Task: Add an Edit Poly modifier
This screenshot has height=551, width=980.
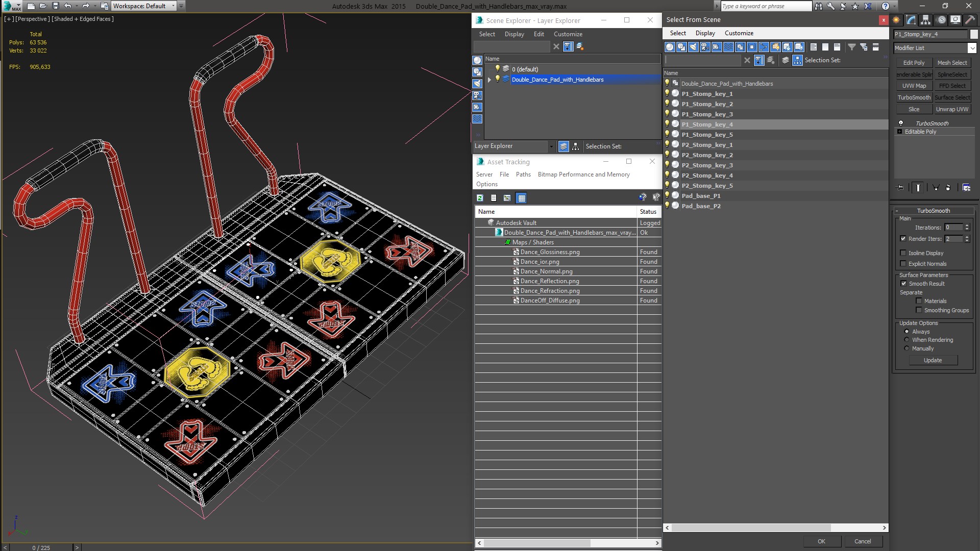Action: click(914, 63)
